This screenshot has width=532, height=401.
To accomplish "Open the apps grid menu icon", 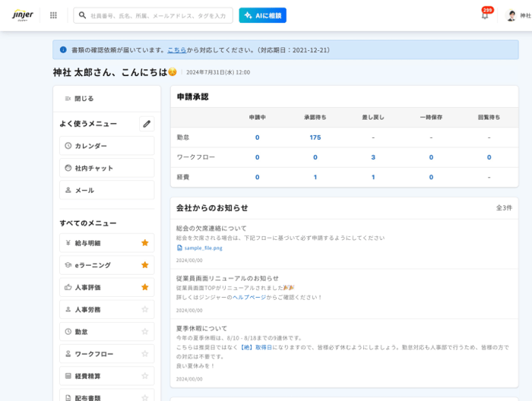I will coord(53,15).
